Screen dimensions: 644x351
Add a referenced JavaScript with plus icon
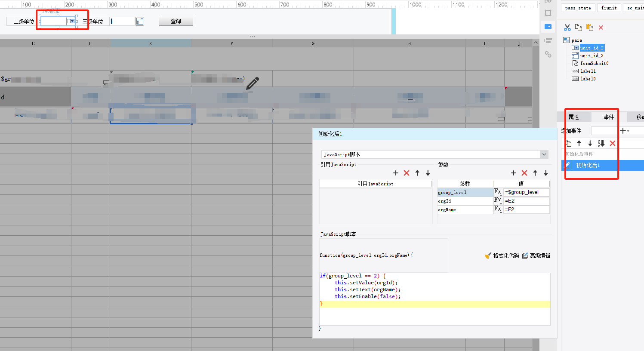click(x=396, y=173)
